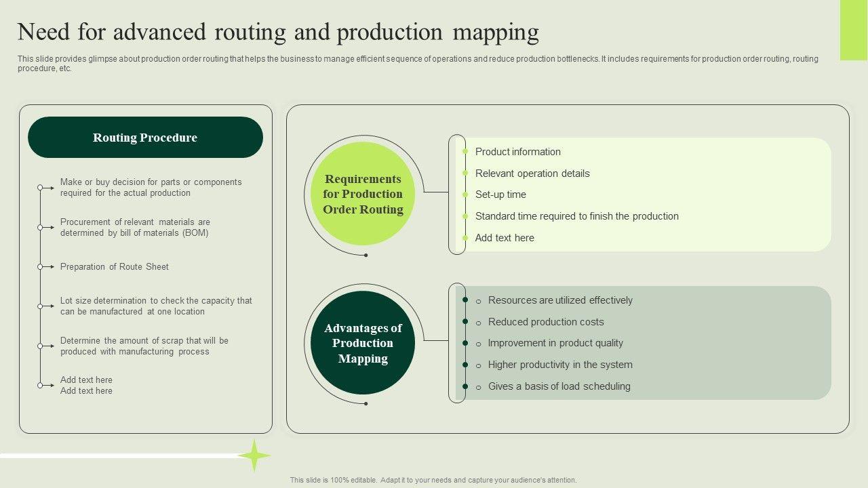Click the slide description paragraph below title
Screen dimensions: 868x488
click(418, 64)
